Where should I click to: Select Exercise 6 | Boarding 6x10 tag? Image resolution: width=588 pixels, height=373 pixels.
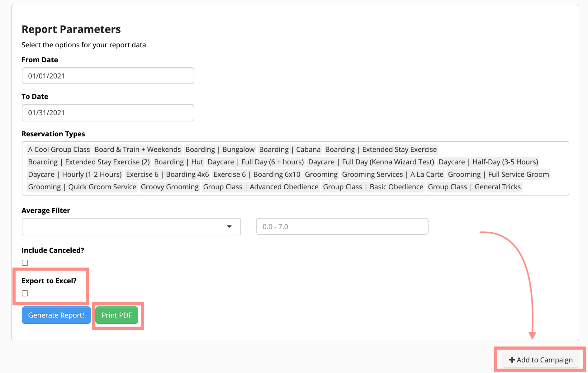[257, 174]
